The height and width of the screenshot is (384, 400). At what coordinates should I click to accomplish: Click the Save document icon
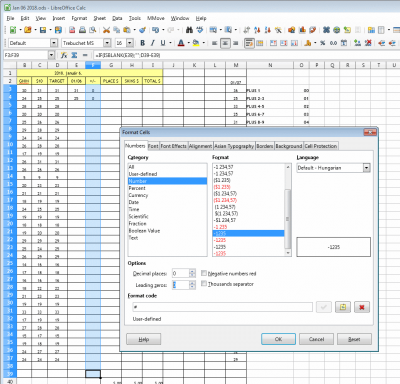coord(43,30)
